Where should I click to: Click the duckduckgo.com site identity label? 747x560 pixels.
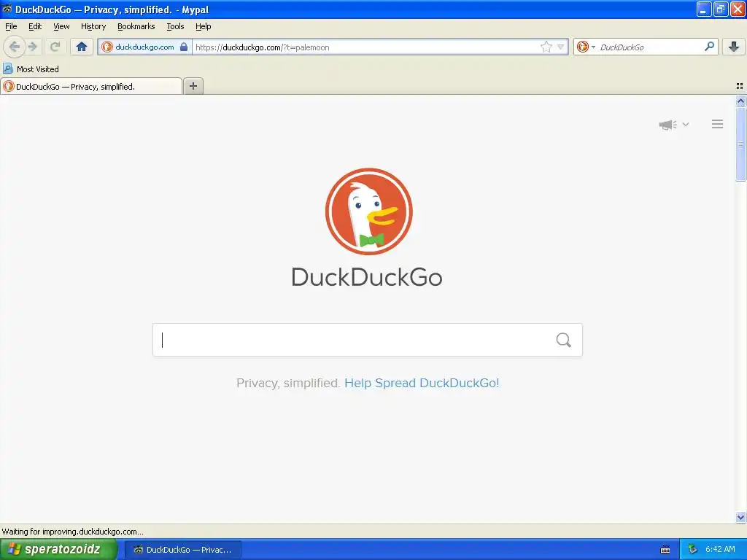tap(144, 47)
